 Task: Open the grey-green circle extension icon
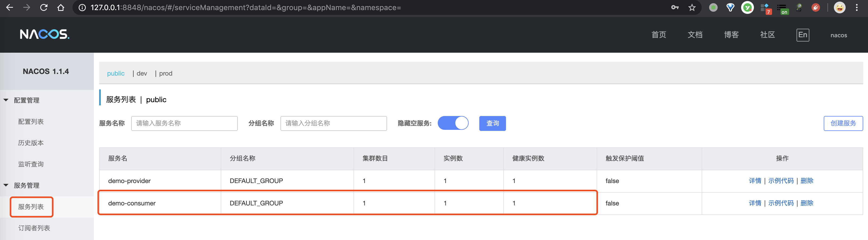(x=713, y=7)
